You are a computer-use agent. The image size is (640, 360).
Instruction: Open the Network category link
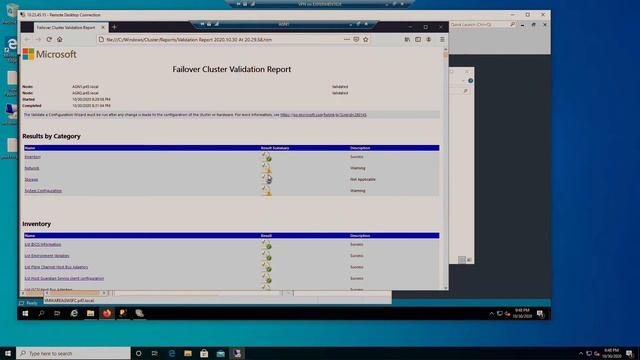tap(32, 168)
